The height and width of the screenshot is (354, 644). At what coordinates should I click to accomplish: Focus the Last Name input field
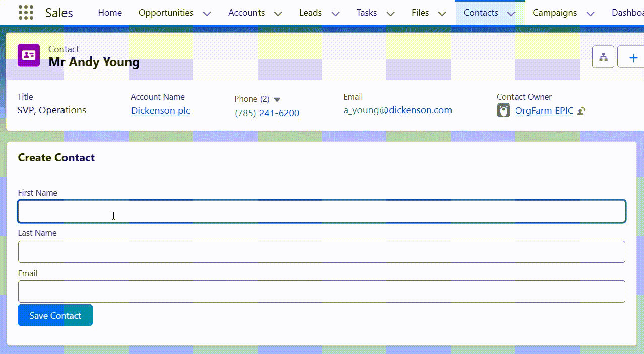pyautogui.click(x=321, y=252)
